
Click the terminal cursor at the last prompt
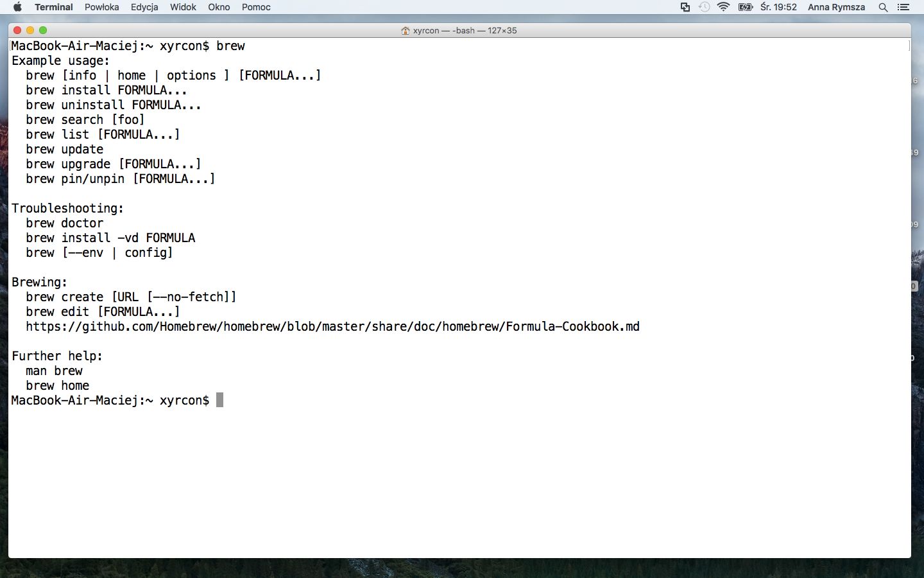pyautogui.click(x=219, y=400)
